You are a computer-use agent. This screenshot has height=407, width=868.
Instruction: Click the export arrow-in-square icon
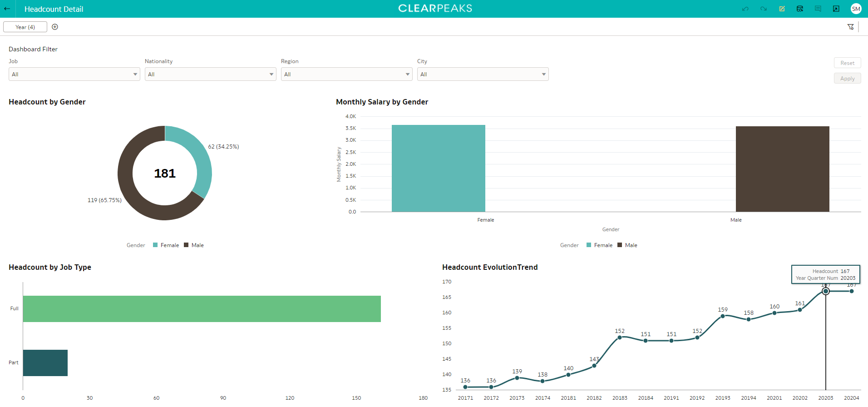[836, 9]
